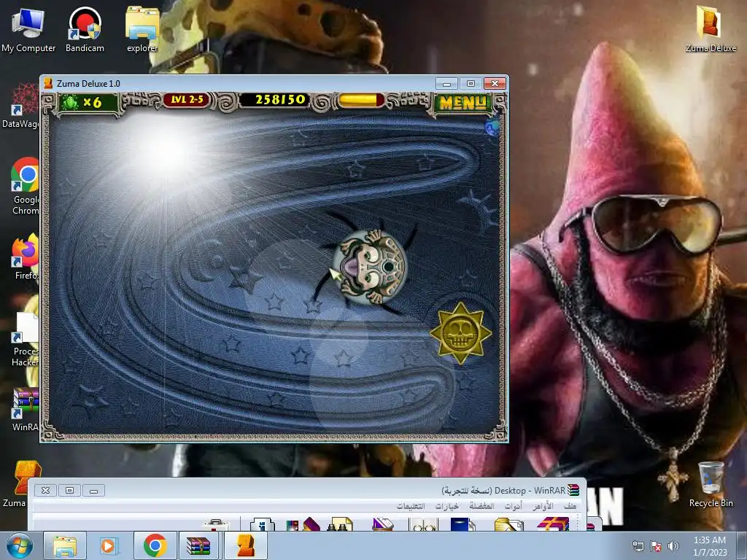This screenshot has width=747, height=560.
Task: Open media player from taskbar
Action: 109,545
